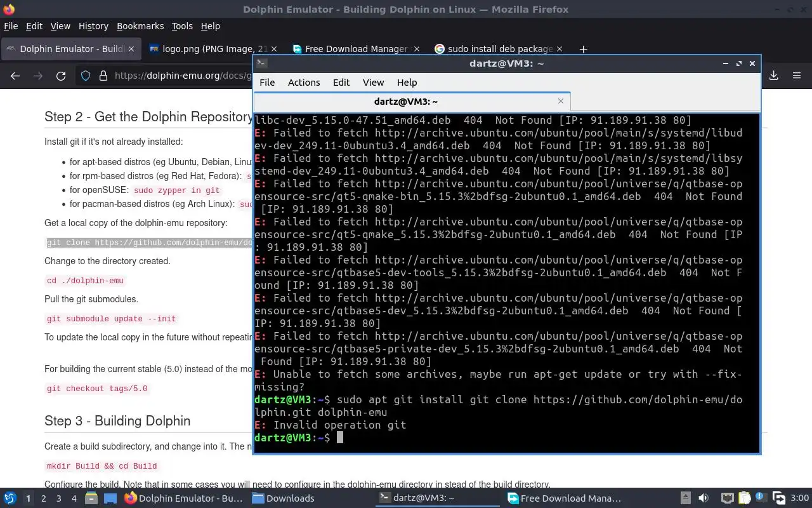This screenshot has height=508, width=812.
Task: Close the dartz@VM3 terminal tab
Action: pyautogui.click(x=561, y=101)
